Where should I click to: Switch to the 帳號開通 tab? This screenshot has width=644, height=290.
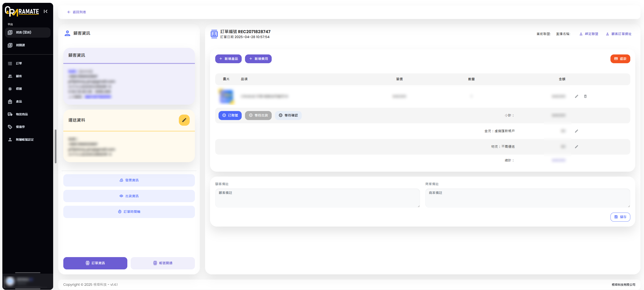pyautogui.click(x=163, y=263)
